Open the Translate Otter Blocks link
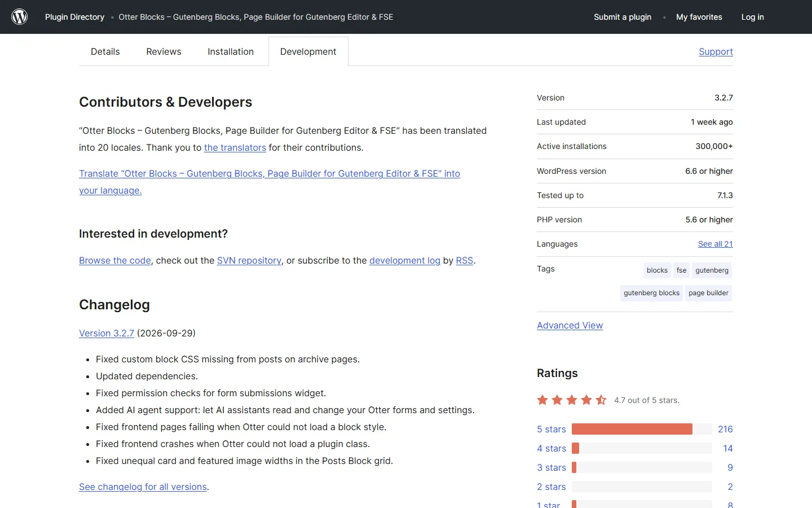The width and height of the screenshot is (812, 508). point(270,182)
